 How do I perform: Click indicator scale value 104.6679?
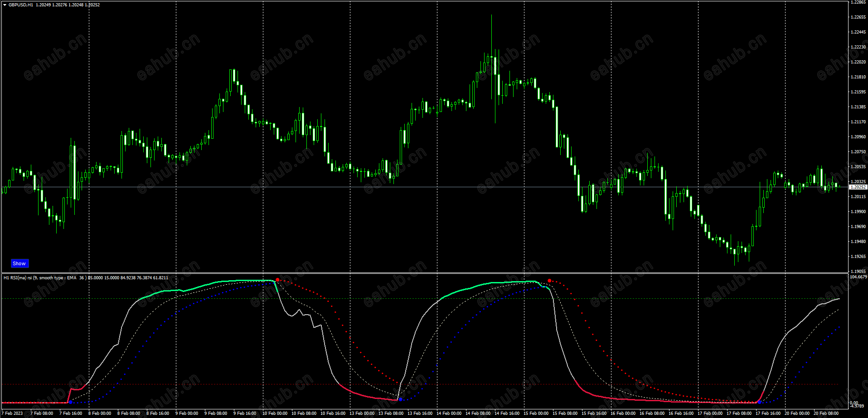click(858, 277)
